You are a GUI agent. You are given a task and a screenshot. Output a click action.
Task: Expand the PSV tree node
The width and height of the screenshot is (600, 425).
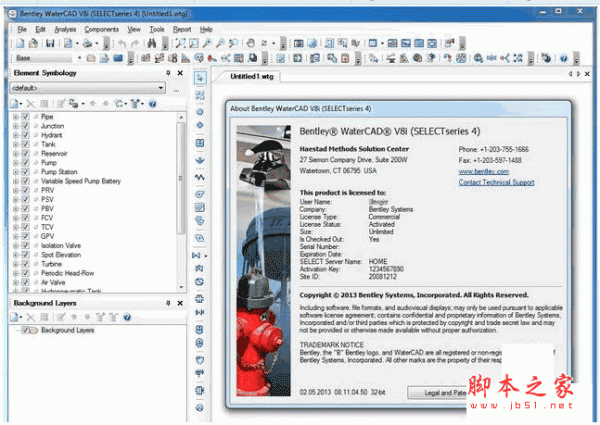(16, 199)
